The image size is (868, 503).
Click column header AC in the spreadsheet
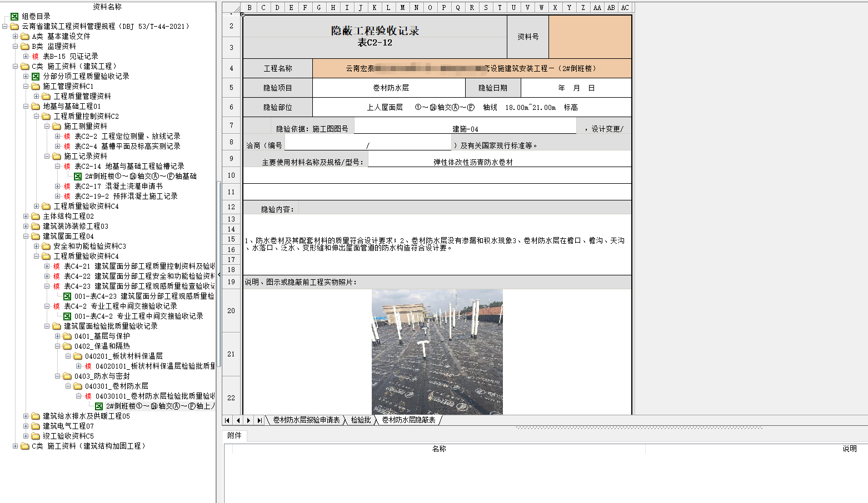coord(625,7)
